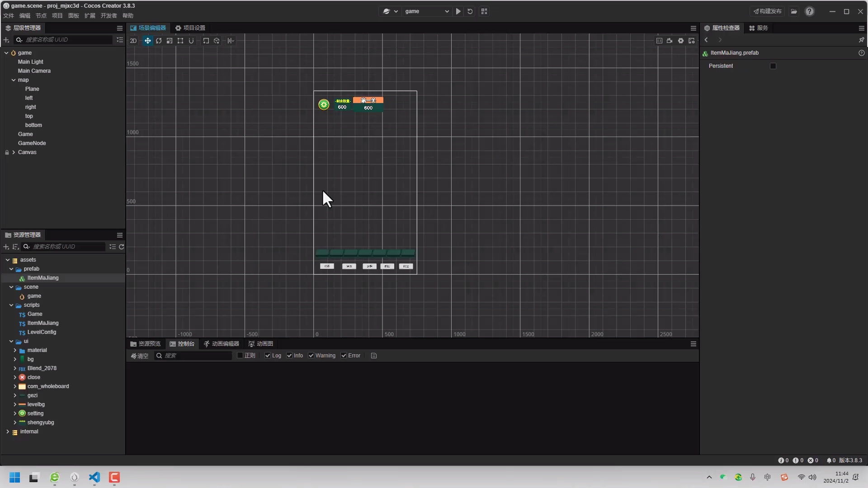This screenshot has height=488, width=868.
Task: Select the Rect transform tool
Action: (180, 40)
